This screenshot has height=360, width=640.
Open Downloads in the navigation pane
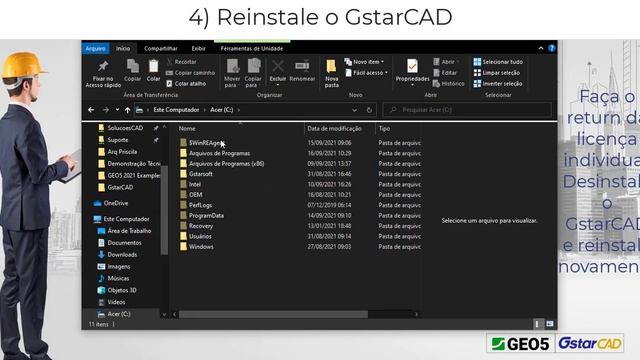[x=122, y=254]
